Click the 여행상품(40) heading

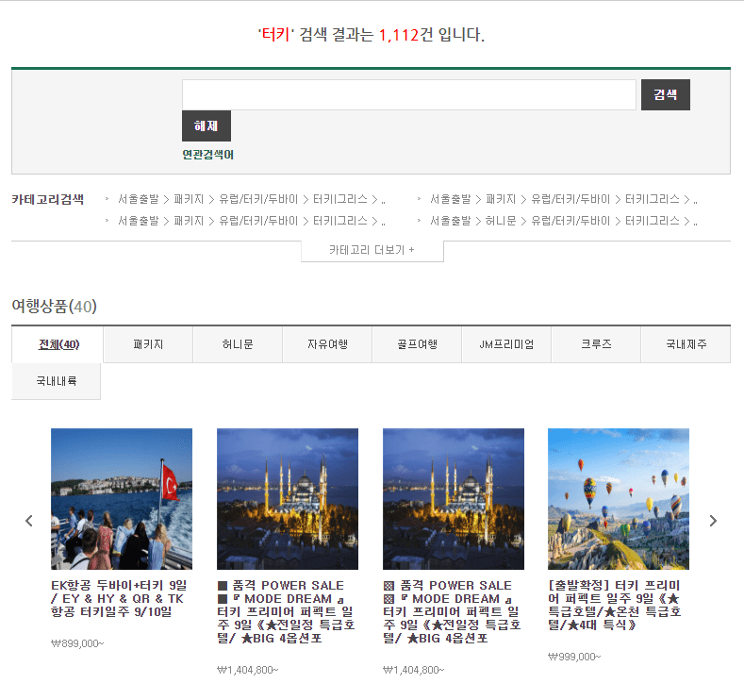click(54, 306)
